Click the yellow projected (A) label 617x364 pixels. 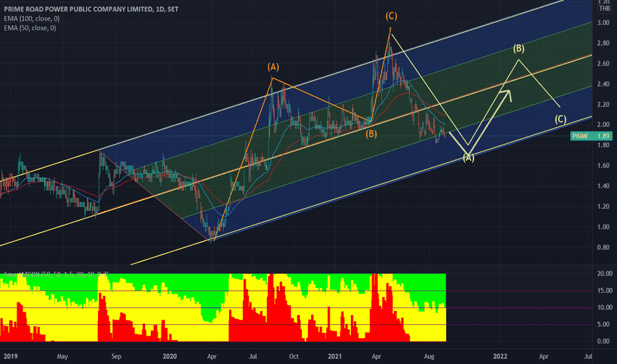468,158
